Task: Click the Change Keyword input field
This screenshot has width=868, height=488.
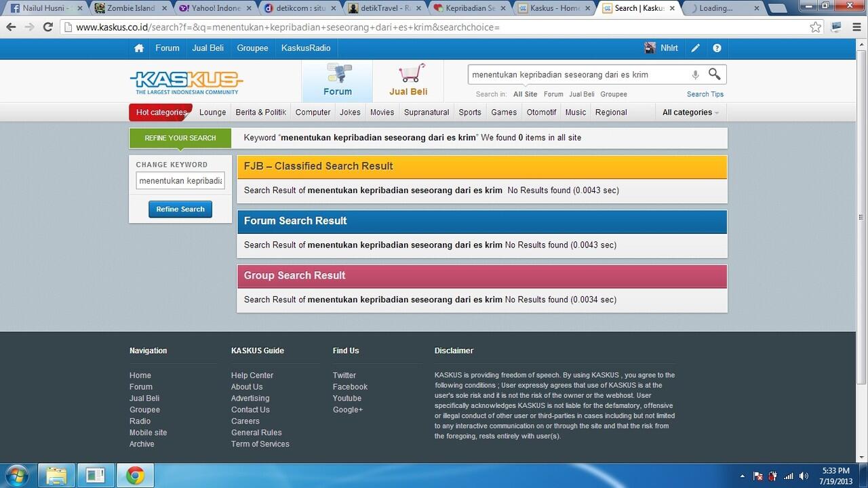Action: pos(180,181)
